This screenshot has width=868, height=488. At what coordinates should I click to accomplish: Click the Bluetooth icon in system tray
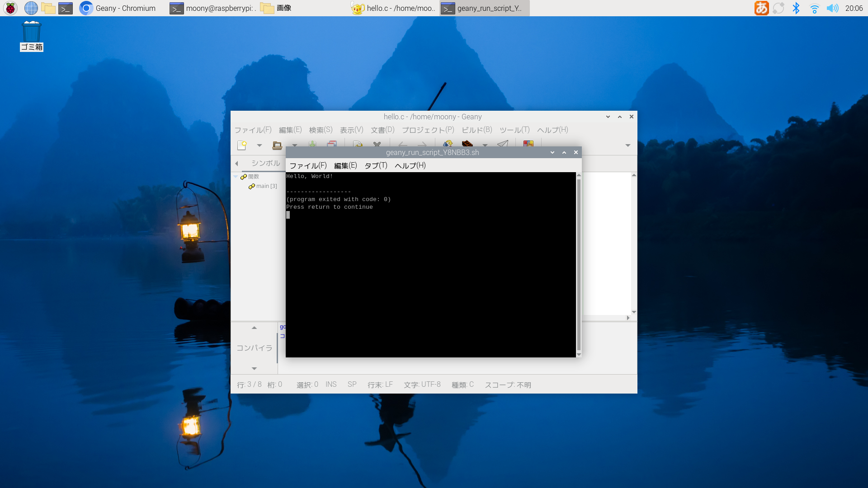pos(796,8)
